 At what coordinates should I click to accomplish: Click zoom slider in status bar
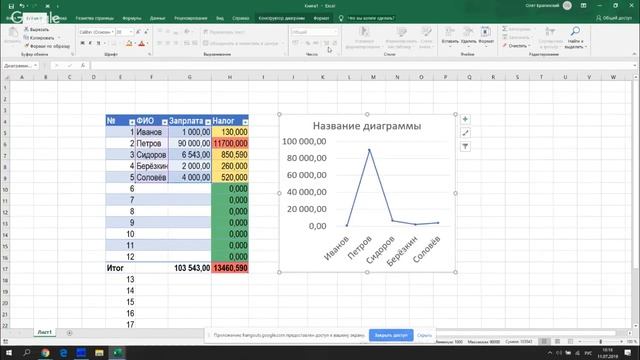coord(600,341)
